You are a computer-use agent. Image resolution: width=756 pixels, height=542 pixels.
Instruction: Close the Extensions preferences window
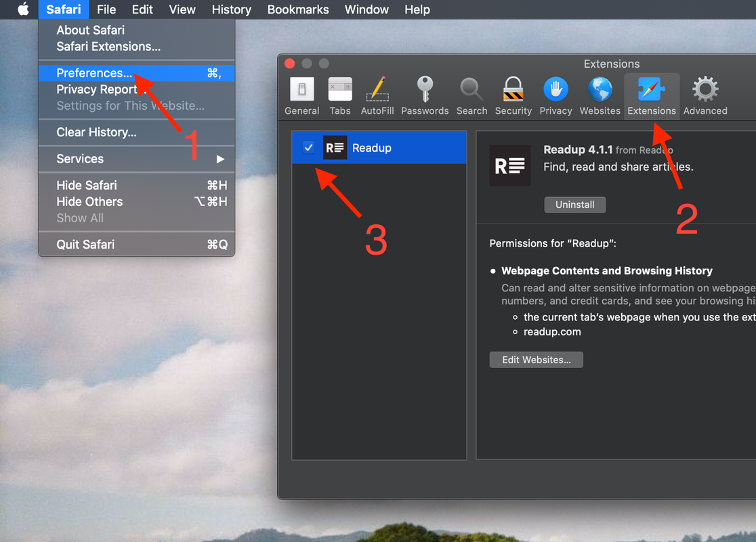tap(290, 64)
